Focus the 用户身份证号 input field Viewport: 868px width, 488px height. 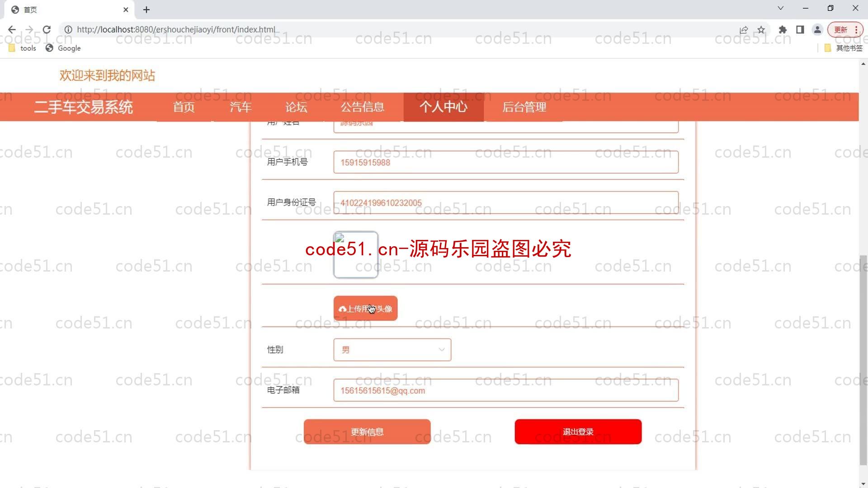point(506,202)
